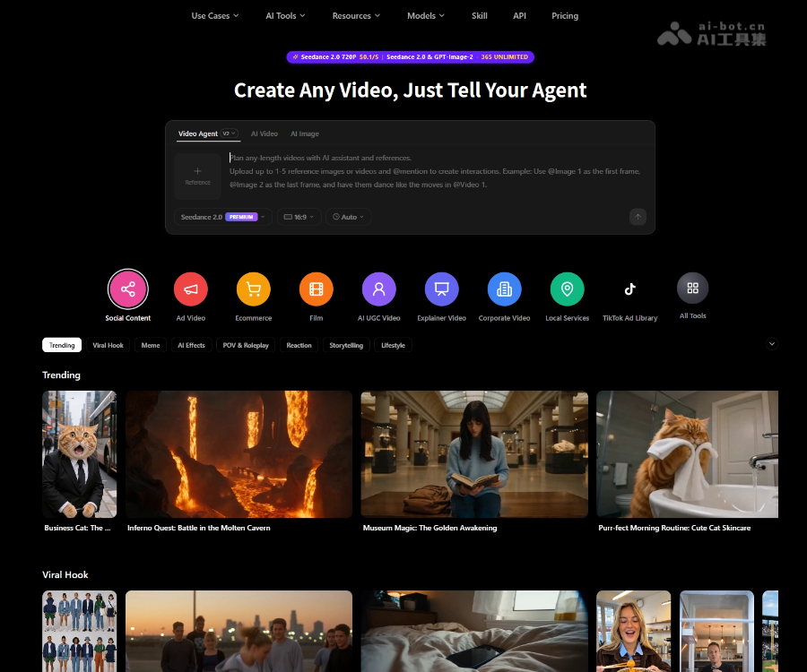Screen dimensions: 807x672
Task: Click the Purr-fect Morning Routine title text
Action: [674, 528]
